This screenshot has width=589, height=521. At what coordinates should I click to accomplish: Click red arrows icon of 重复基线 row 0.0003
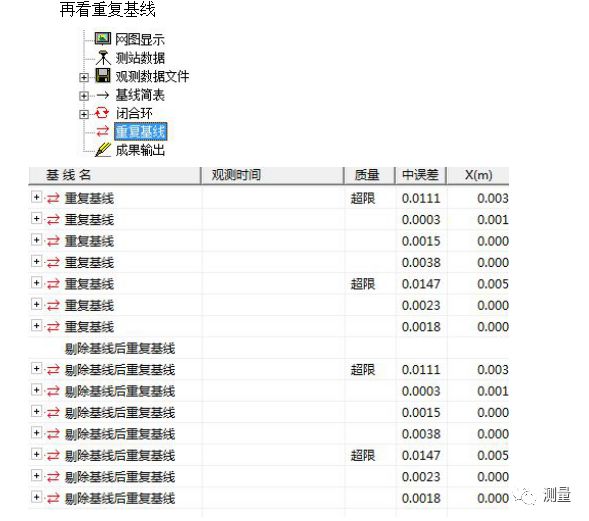[53, 219]
